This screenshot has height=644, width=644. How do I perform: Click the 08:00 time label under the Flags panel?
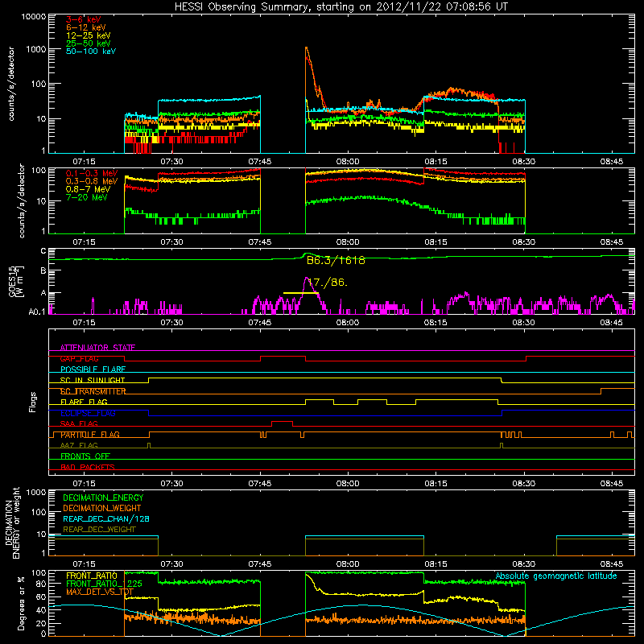[348, 484]
